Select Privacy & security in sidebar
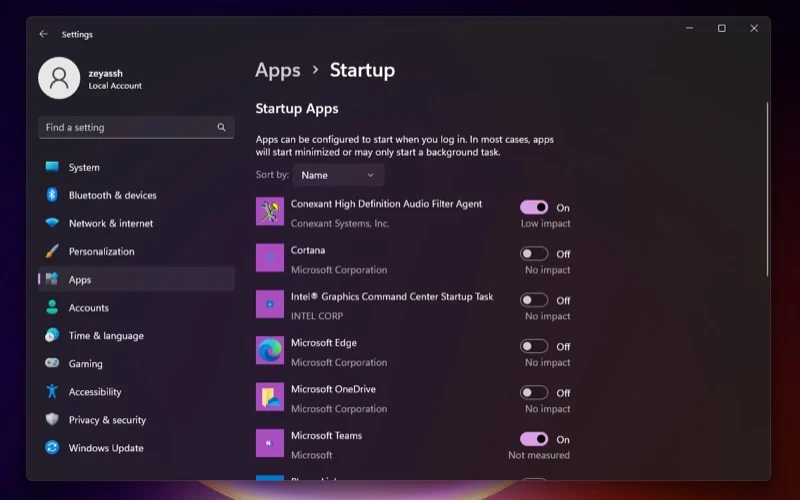This screenshot has width=800, height=500. [x=107, y=420]
